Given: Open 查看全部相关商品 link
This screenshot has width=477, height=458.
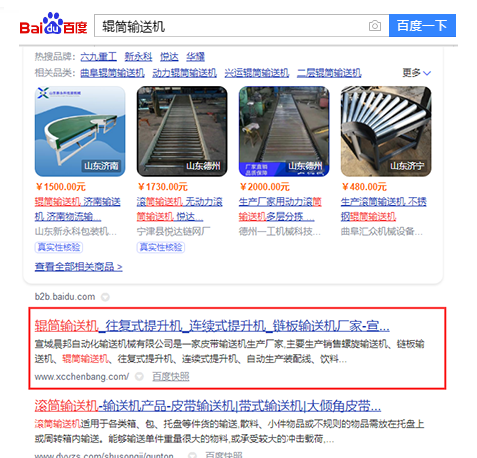Looking at the screenshot, I should tap(78, 267).
